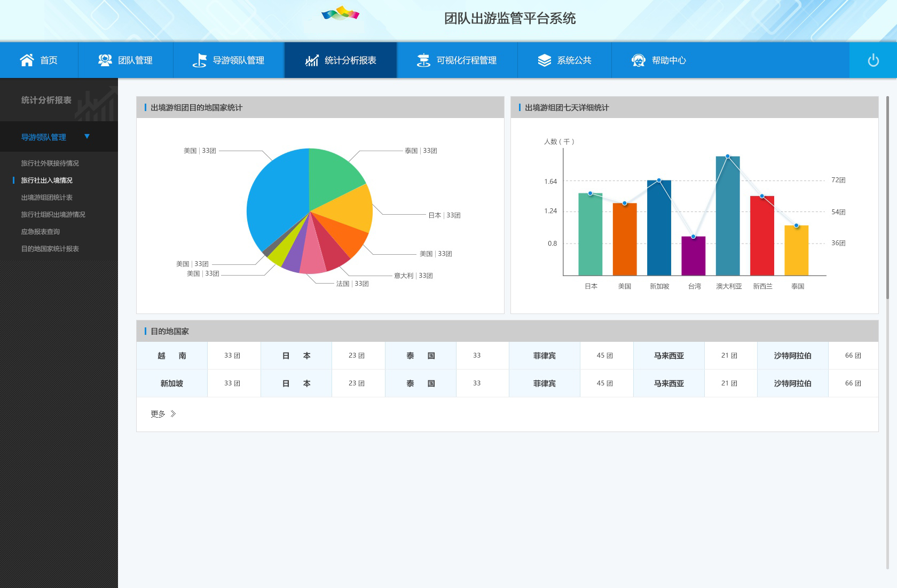
Task: Open the 系统公共 menu label
Action: tap(574, 60)
